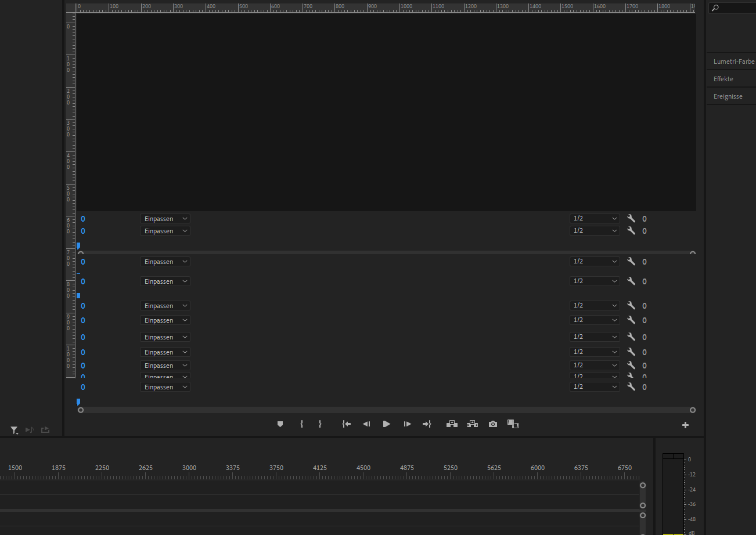Click the topmost vertical zoom handle in timeline

643,485
